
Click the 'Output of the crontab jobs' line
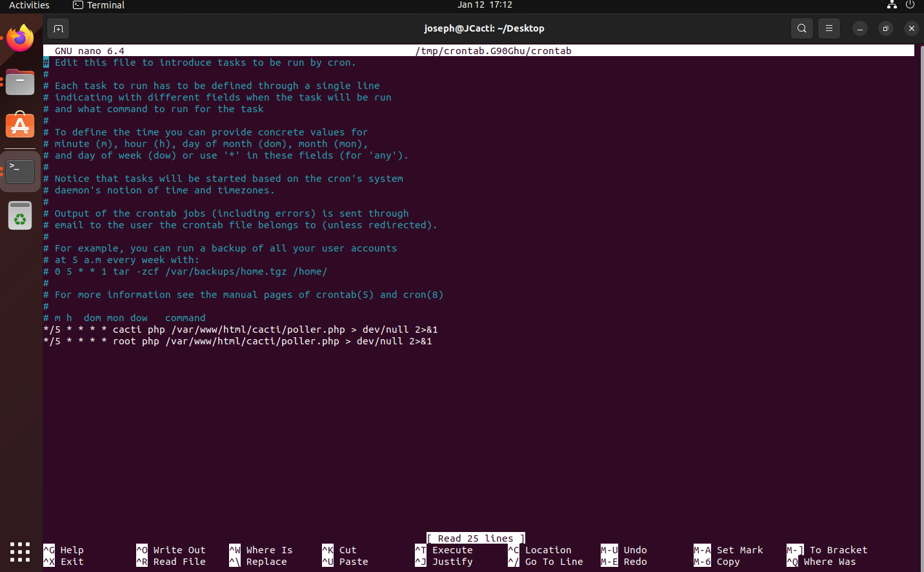226,213
